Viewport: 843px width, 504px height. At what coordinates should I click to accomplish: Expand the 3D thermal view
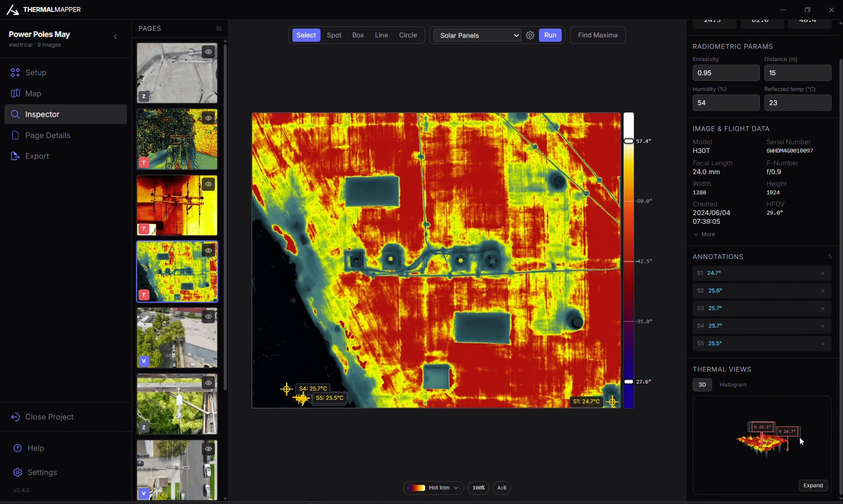[x=813, y=485]
